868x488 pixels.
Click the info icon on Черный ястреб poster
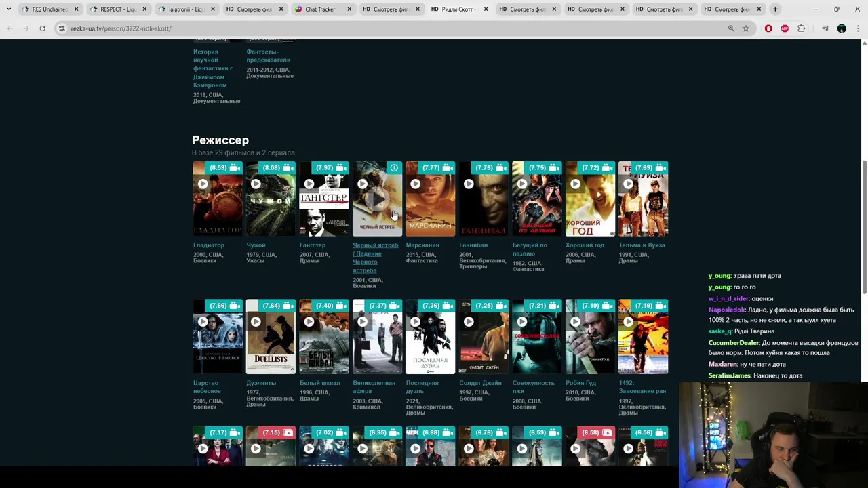[x=394, y=168]
